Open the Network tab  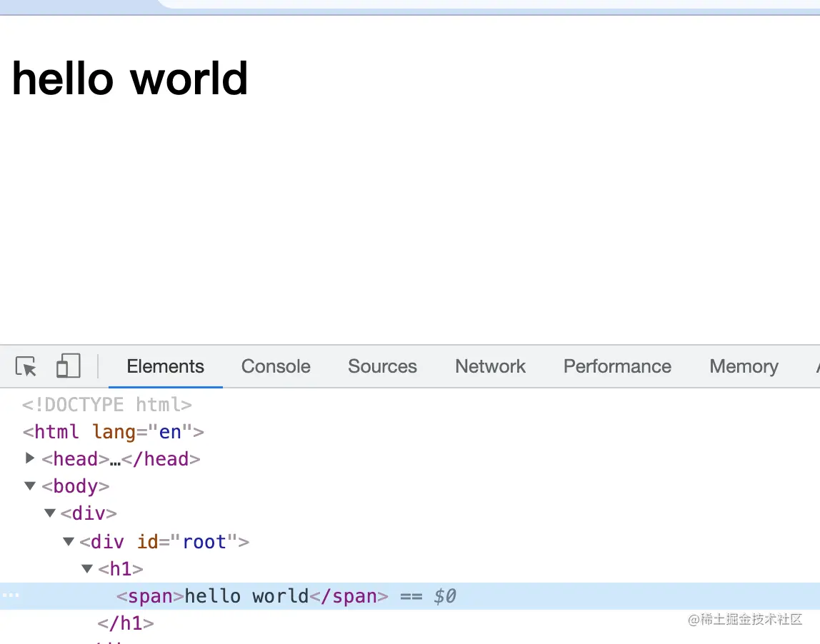(490, 366)
